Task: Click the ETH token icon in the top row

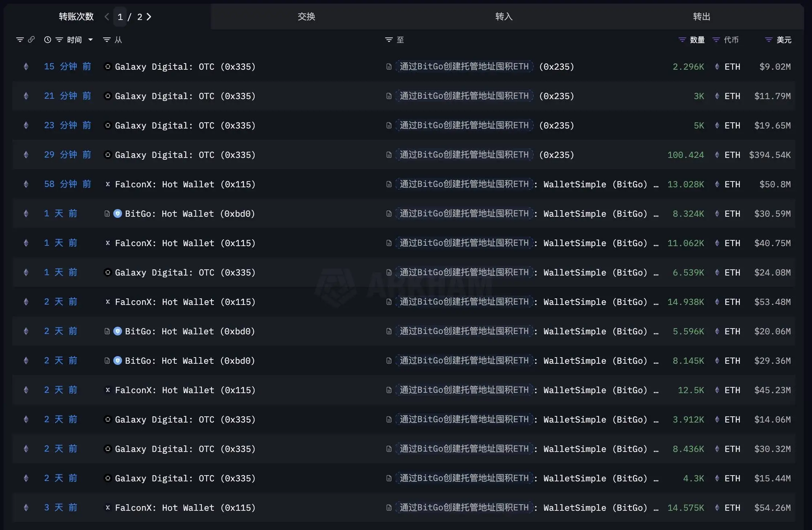Action: (x=716, y=66)
